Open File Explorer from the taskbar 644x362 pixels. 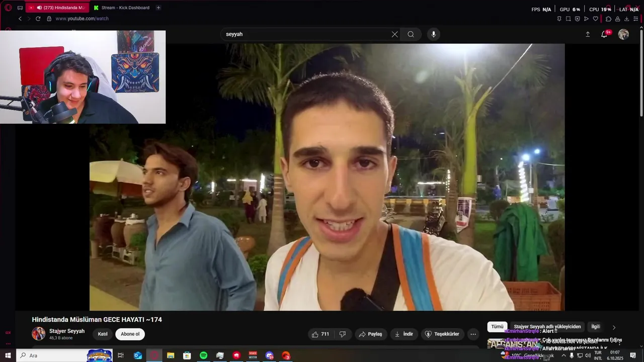171,355
